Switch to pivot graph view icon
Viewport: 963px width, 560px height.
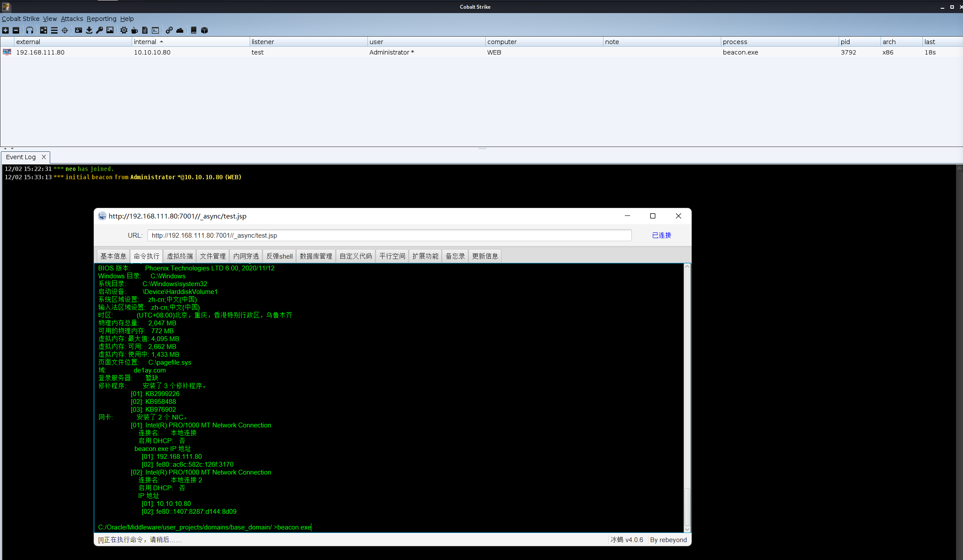click(x=44, y=30)
